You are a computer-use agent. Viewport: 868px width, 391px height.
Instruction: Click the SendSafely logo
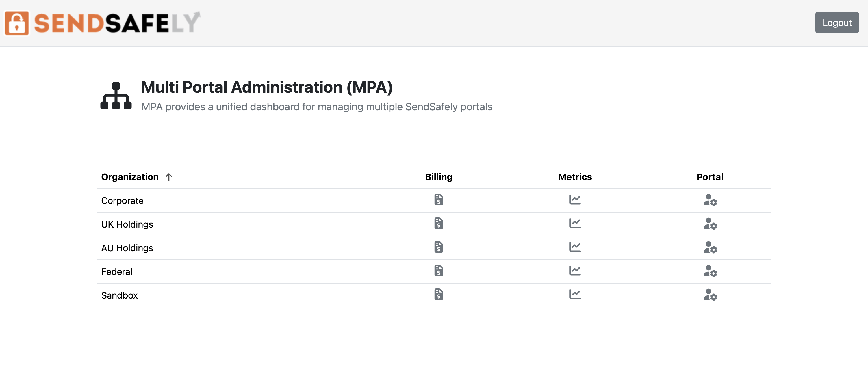click(x=102, y=23)
